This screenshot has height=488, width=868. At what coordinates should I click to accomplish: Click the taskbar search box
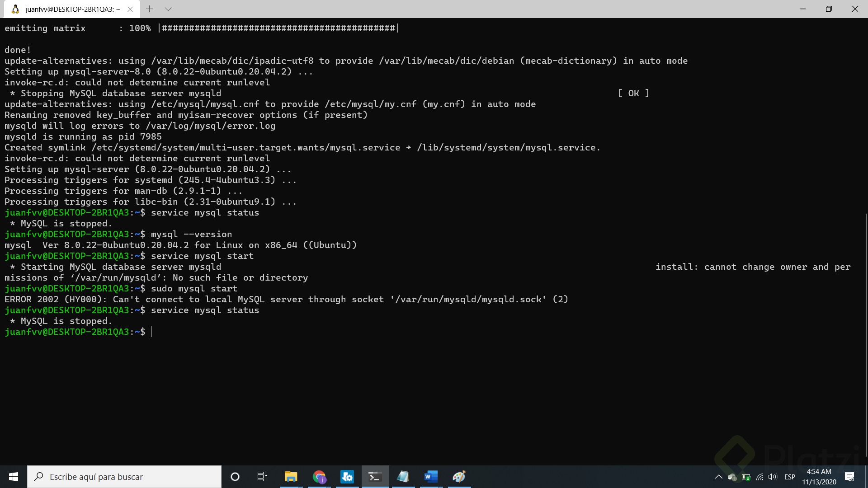click(124, 477)
